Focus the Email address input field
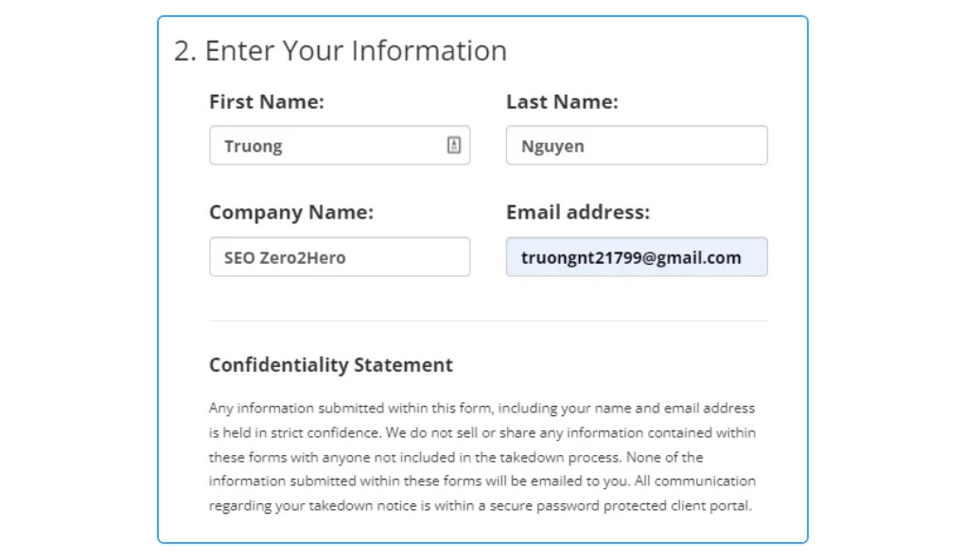Viewport: 963px width, 560px height. (x=637, y=256)
